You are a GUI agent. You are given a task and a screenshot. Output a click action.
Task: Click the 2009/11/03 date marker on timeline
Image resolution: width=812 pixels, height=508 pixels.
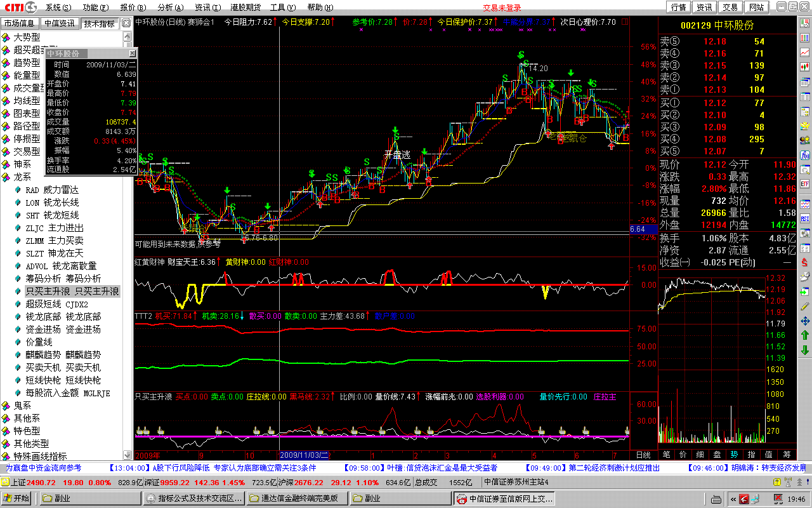(304, 455)
